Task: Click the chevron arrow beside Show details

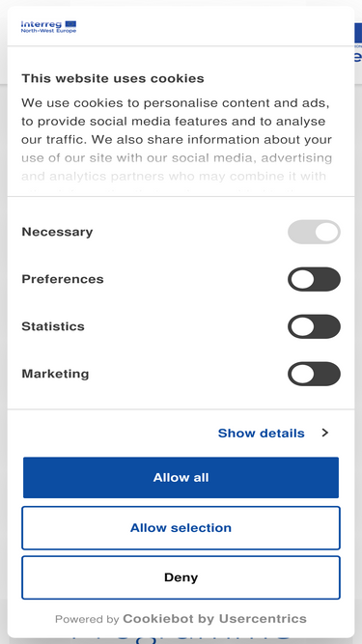Action: pos(325,433)
